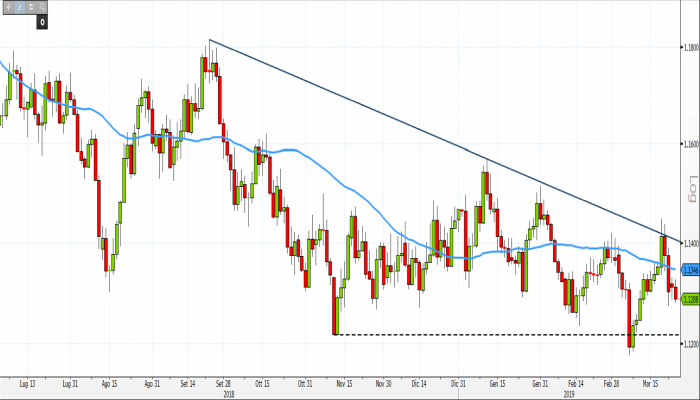The image size is (700, 400).
Task: Click the Nov 15 date label
Action: 344,384
